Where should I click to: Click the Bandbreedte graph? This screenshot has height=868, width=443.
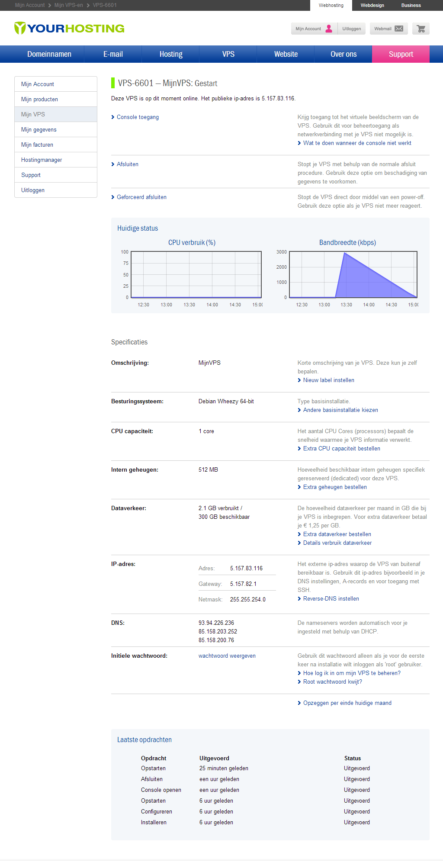click(353, 274)
